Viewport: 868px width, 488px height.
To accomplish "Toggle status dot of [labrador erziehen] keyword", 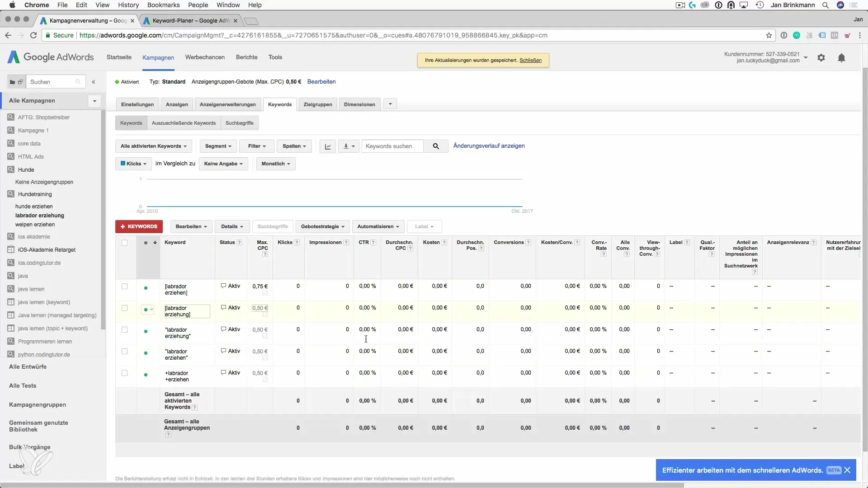I will pyautogui.click(x=146, y=288).
